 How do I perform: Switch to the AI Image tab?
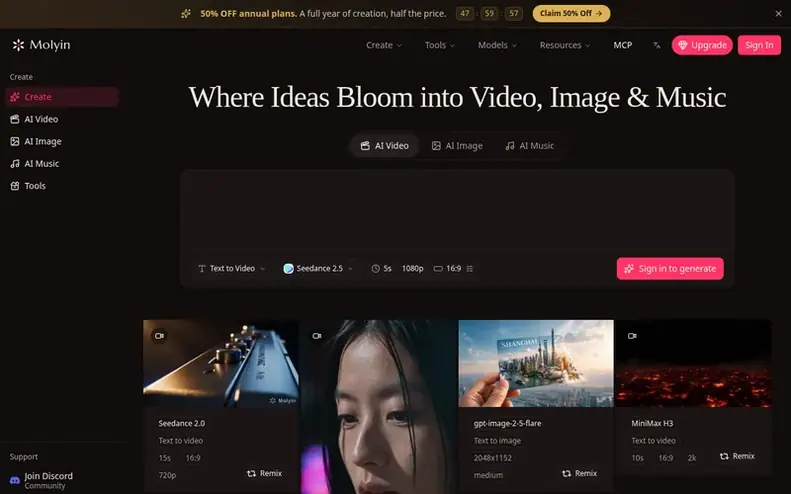point(457,146)
